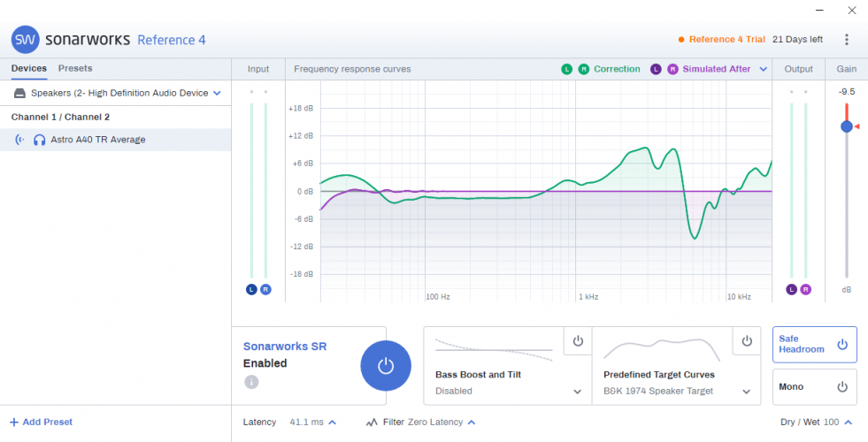Screen dimensions: 868x442
Task: Click the info icon under Sonarworks SR
Action: pos(251,382)
